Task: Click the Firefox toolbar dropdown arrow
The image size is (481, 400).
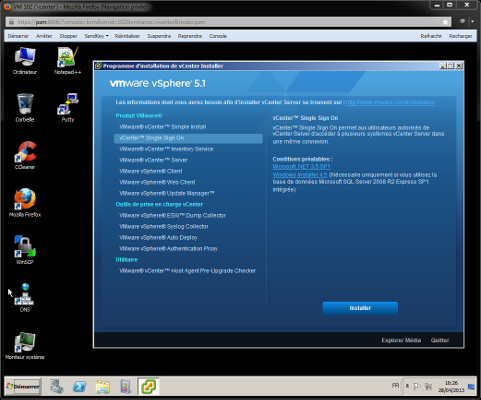Action: click(x=473, y=22)
